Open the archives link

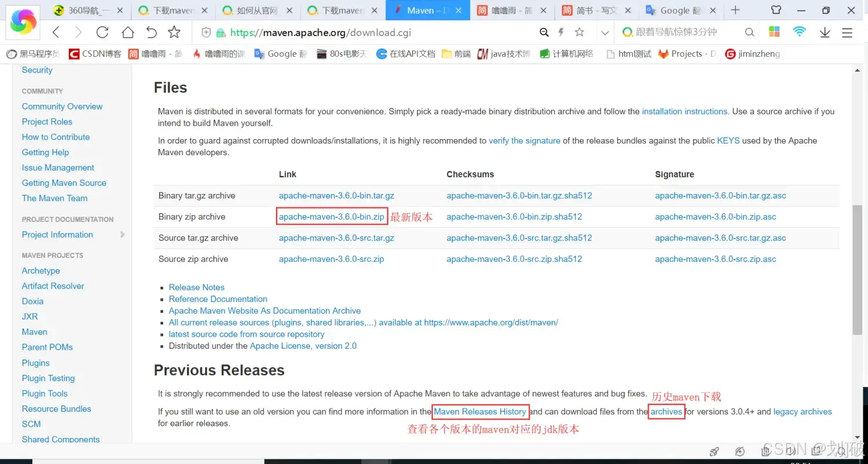click(x=666, y=412)
